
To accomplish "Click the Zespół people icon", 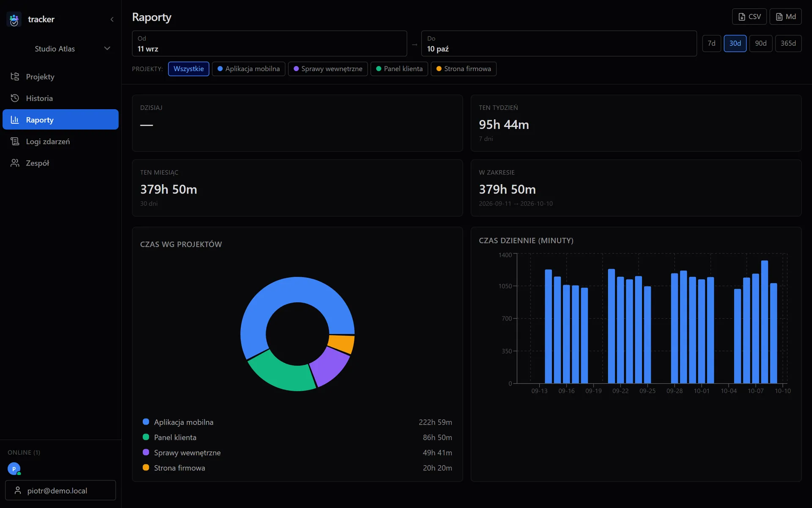I will [x=15, y=163].
